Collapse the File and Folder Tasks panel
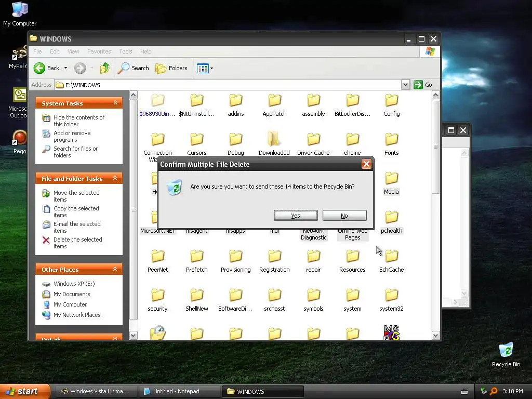Screen dimensions: 532x399 click(x=115, y=178)
